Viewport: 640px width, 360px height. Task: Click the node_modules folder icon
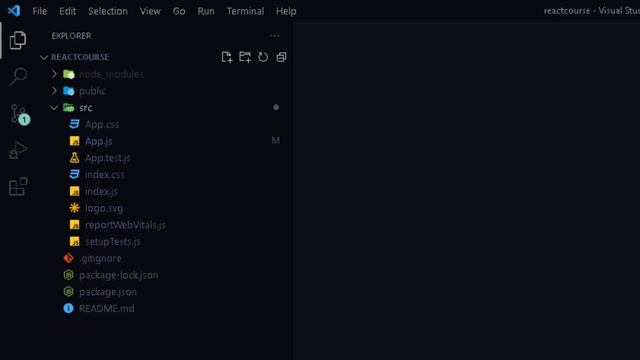(69, 74)
